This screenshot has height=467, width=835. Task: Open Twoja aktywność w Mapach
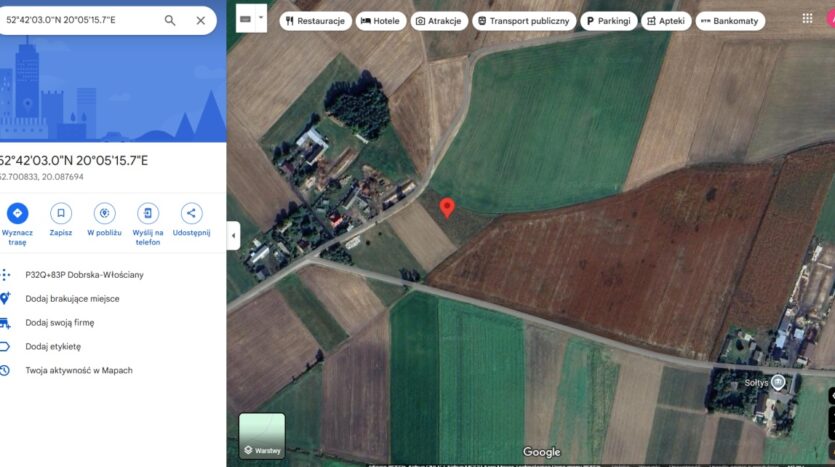(79, 370)
